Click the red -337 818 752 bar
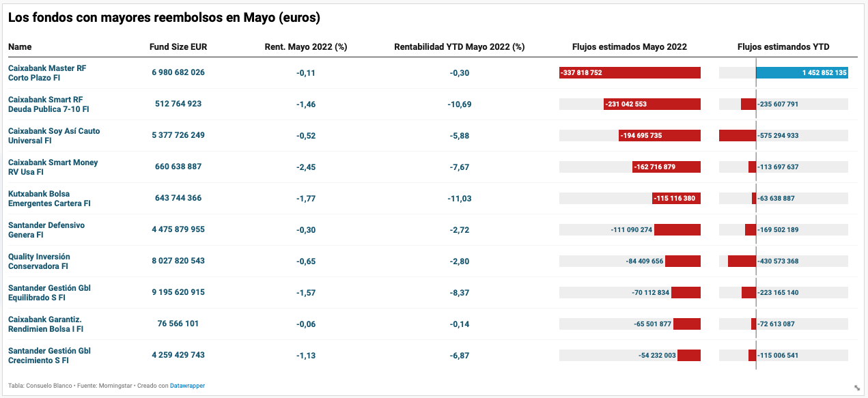 coord(630,73)
